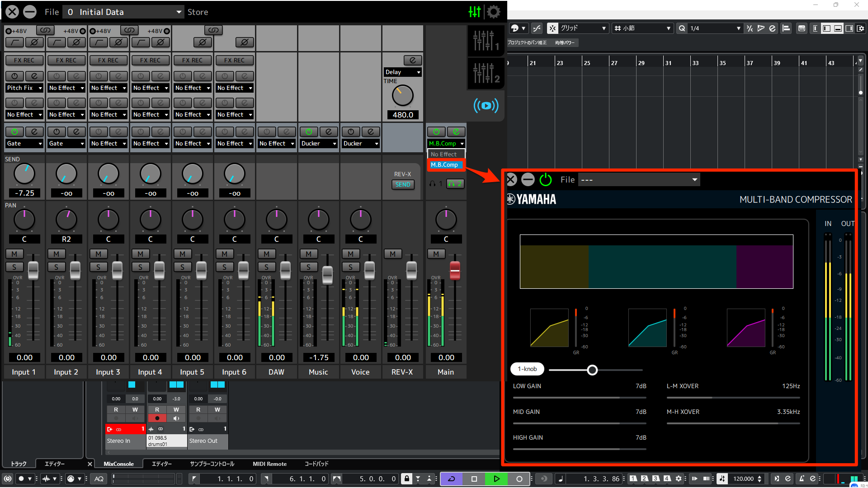The image size is (868, 488).
Task: Open the window layout setup gear
Action: click(x=860, y=28)
